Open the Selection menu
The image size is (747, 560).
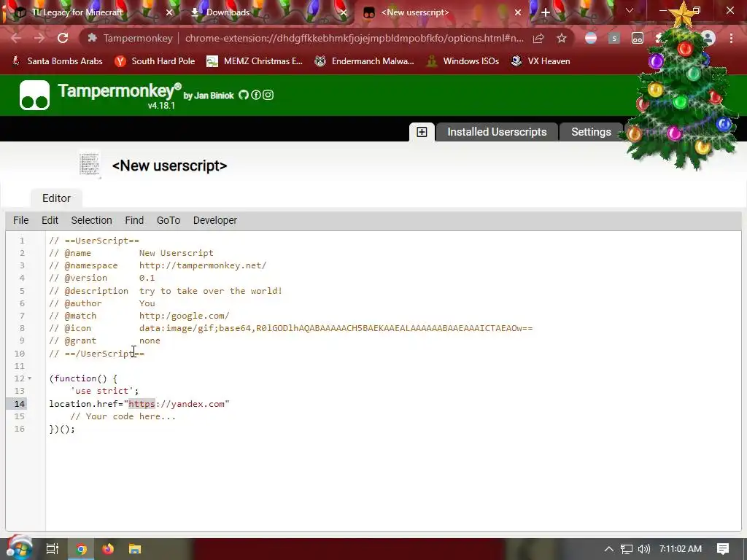pos(91,220)
